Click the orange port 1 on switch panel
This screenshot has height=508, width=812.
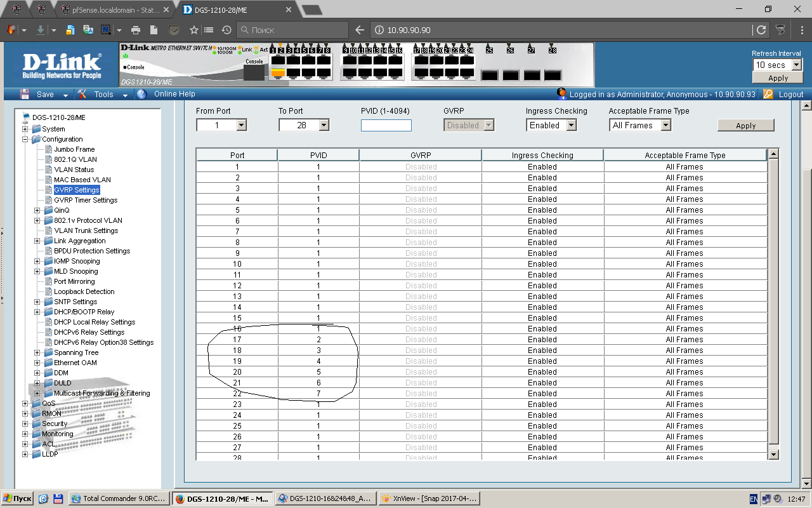coord(278,73)
